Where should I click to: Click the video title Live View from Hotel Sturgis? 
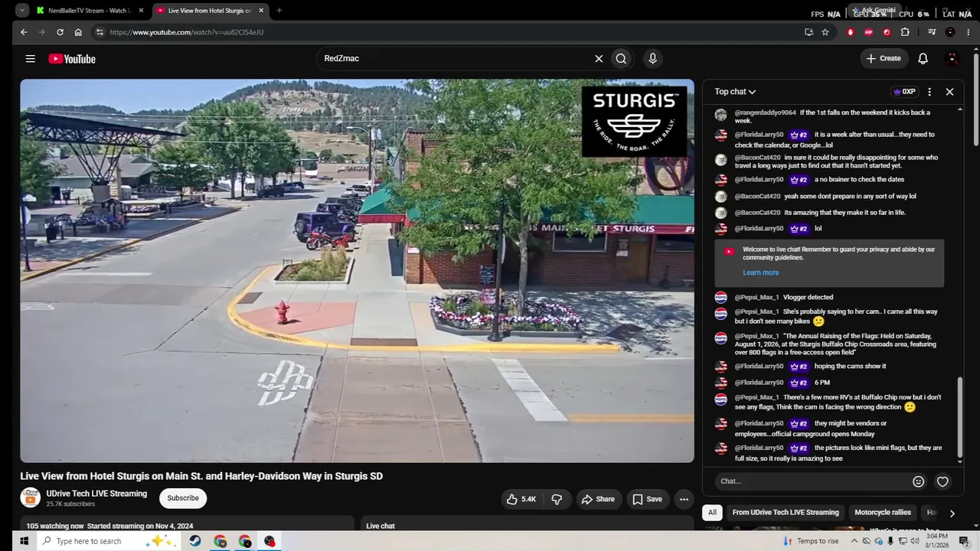(201, 476)
